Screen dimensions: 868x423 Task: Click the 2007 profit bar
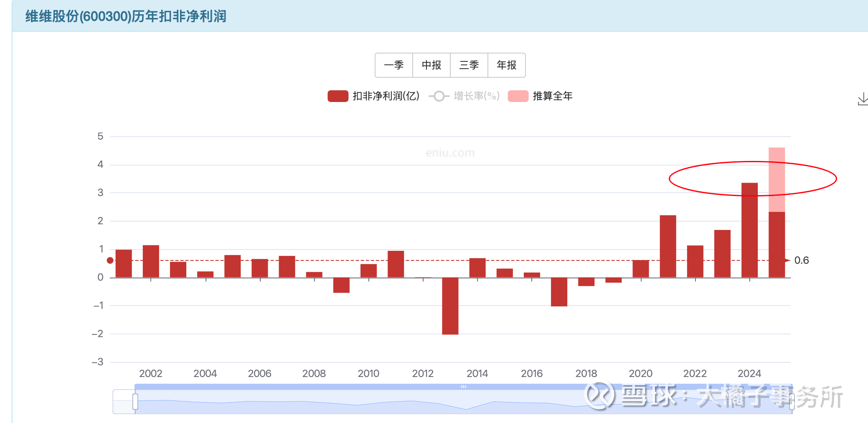(287, 267)
